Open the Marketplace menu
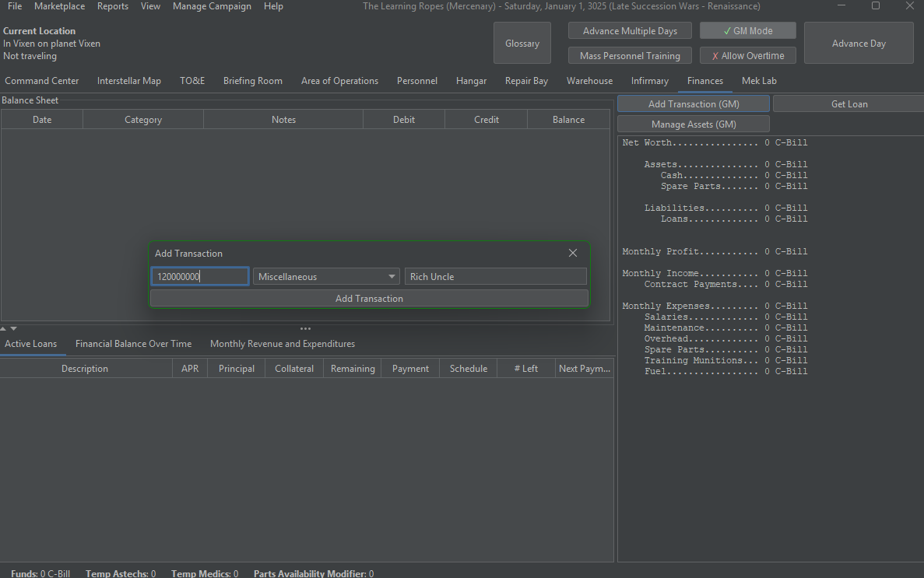Screen dimensions: 924x578 (x=60, y=6)
